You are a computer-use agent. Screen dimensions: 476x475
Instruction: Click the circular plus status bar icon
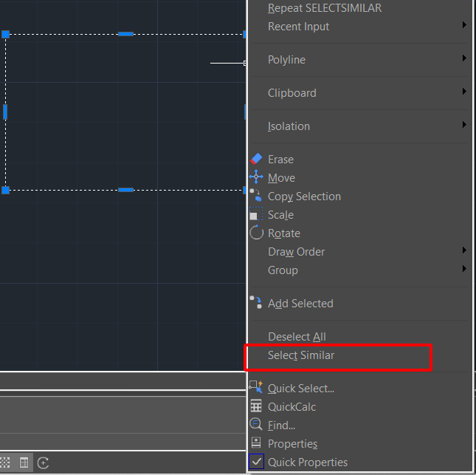[43, 463]
